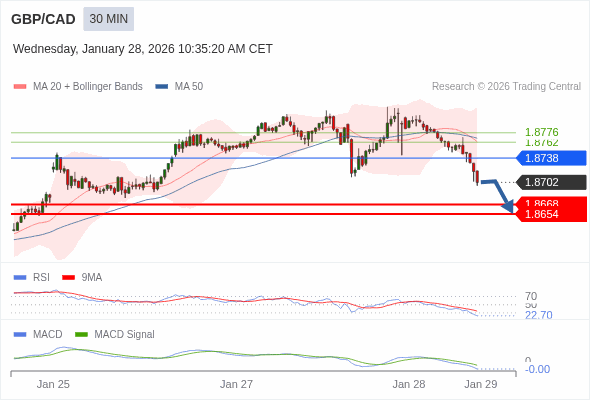Click the GBP/CAD pair title
Image resolution: width=590 pixels, height=400 pixels.
click(43, 19)
